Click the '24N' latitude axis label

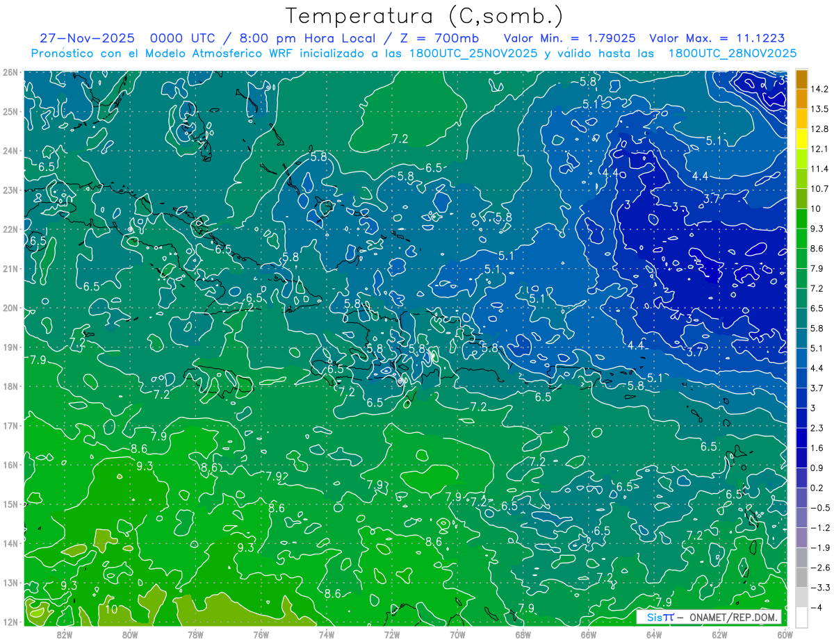point(10,151)
